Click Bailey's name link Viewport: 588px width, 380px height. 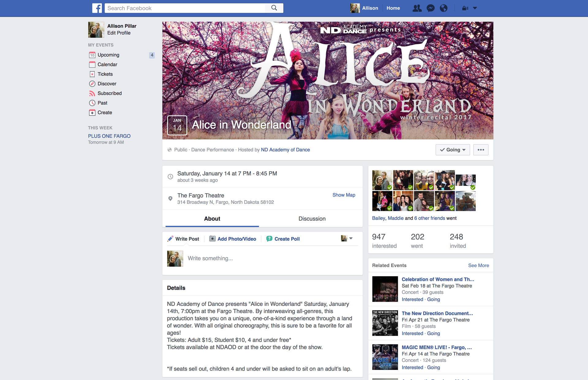pos(378,218)
